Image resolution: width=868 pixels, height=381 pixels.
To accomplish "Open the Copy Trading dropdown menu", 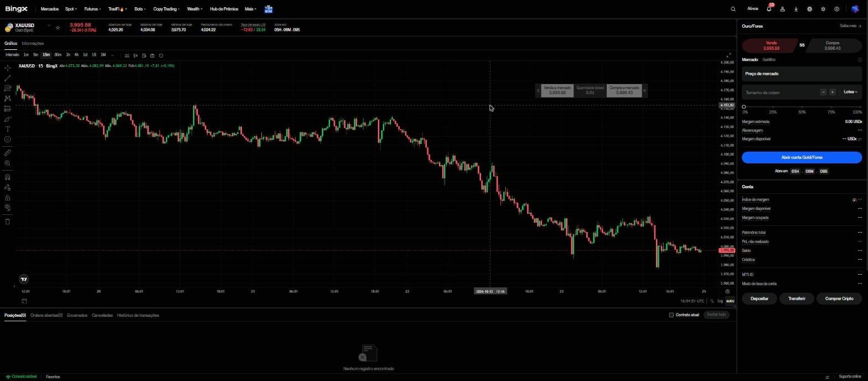I will click(166, 9).
